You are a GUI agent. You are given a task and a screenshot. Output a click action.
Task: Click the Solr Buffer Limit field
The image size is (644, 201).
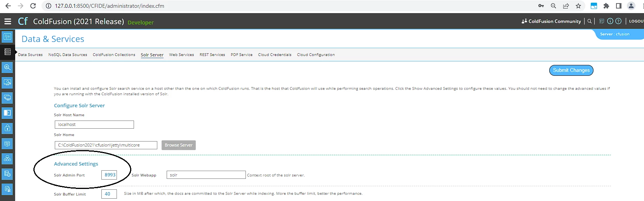[109, 194]
